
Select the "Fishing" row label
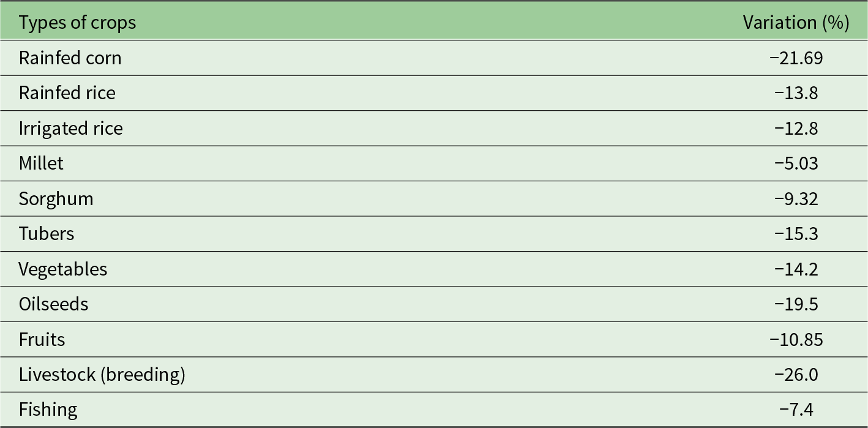pyautogui.click(x=48, y=410)
